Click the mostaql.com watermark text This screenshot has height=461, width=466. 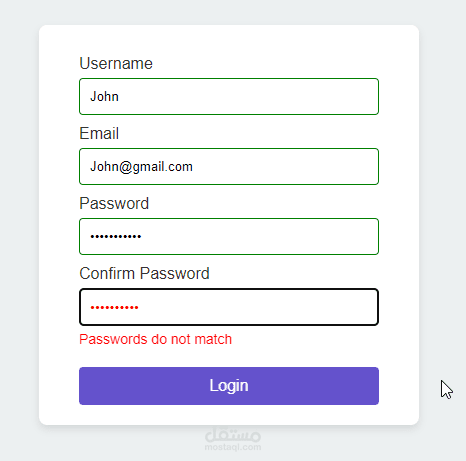[233, 447]
